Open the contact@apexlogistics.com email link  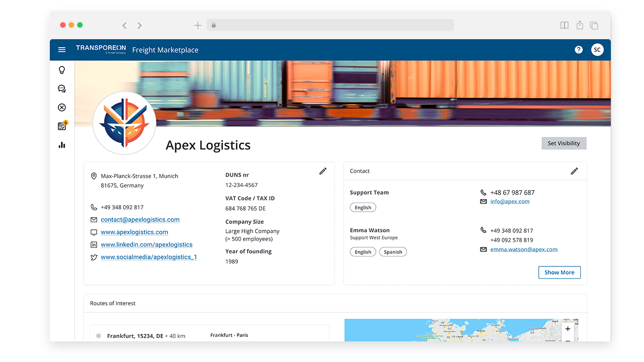pyautogui.click(x=140, y=220)
